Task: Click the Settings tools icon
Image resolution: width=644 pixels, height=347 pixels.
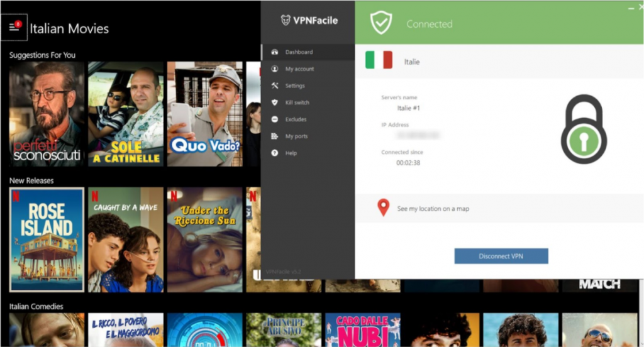Action: tap(275, 86)
